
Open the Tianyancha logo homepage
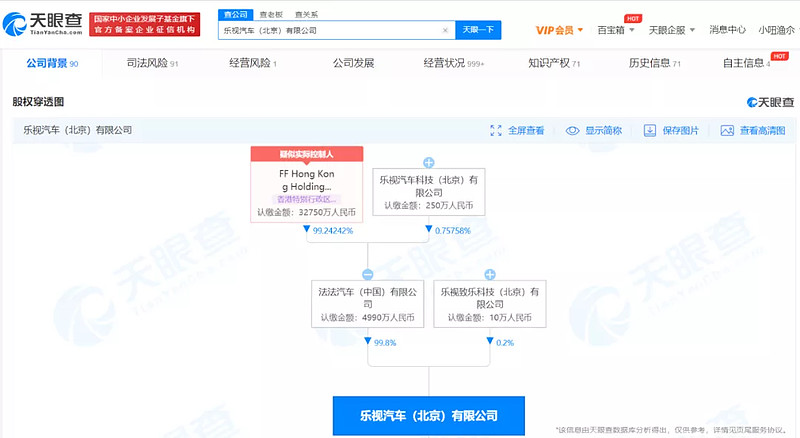pyautogui.click(x=43, y=24)
